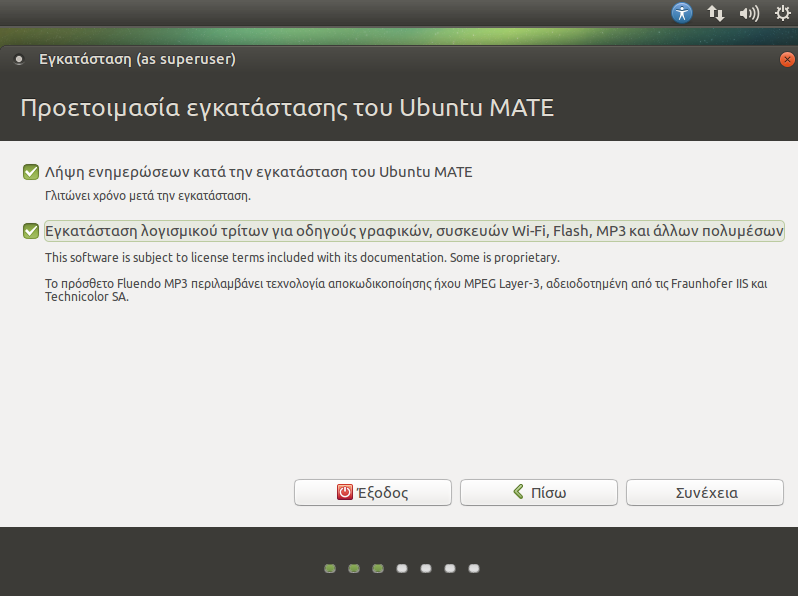The width and height of the screenshot is (798, 596).
Task: Go back with the Πίσω button
Action: click(x=539, y=492)
